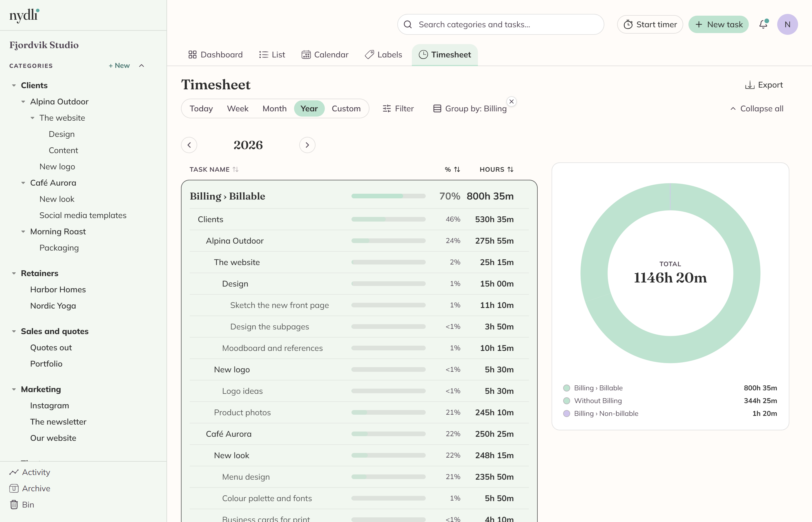Collapse Café Aurora sidebar node
The width and height of the screenshot is (812, 522).
tap(23, 183)
